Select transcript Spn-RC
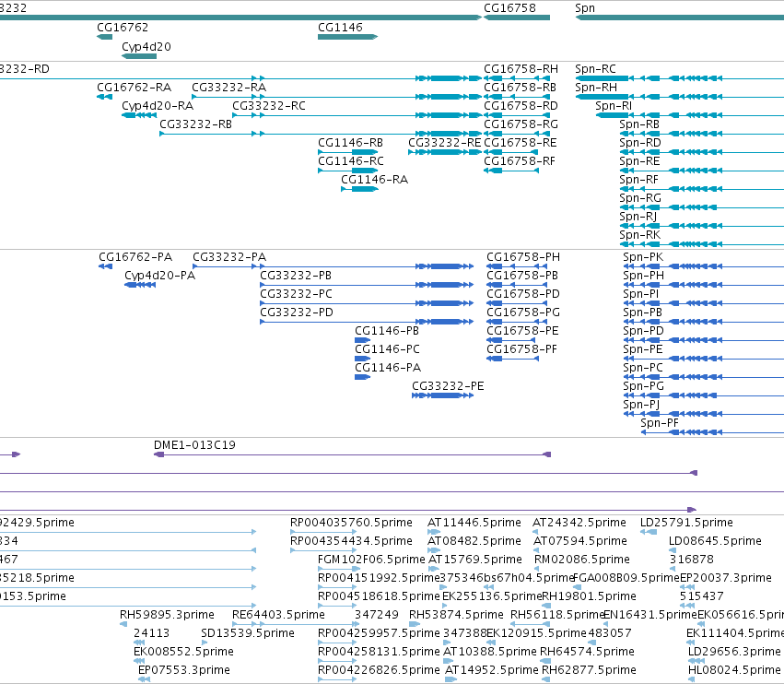The image size is (784, 684). click(x=595, y=69)
